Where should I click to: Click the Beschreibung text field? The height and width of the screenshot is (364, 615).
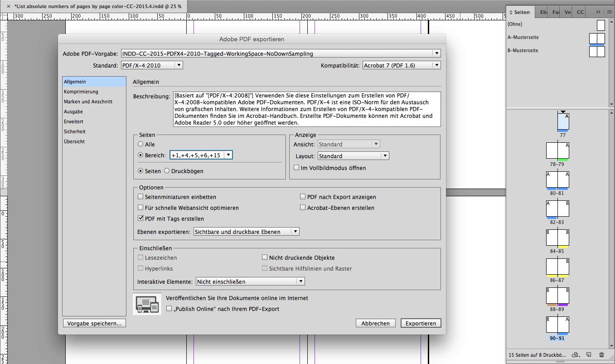306,109
